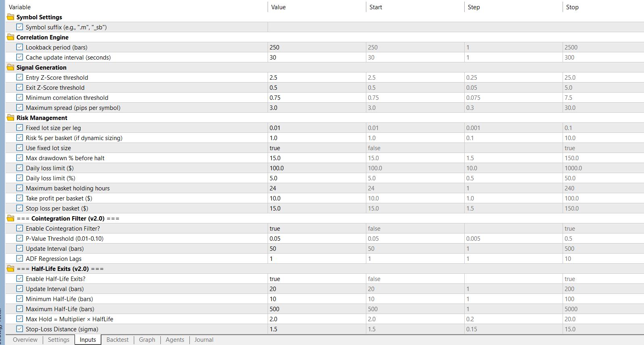This screenshot has width=644, height=345.
Task: Click the Half-Life Exits folder icon
Action: tap(10, 269)
